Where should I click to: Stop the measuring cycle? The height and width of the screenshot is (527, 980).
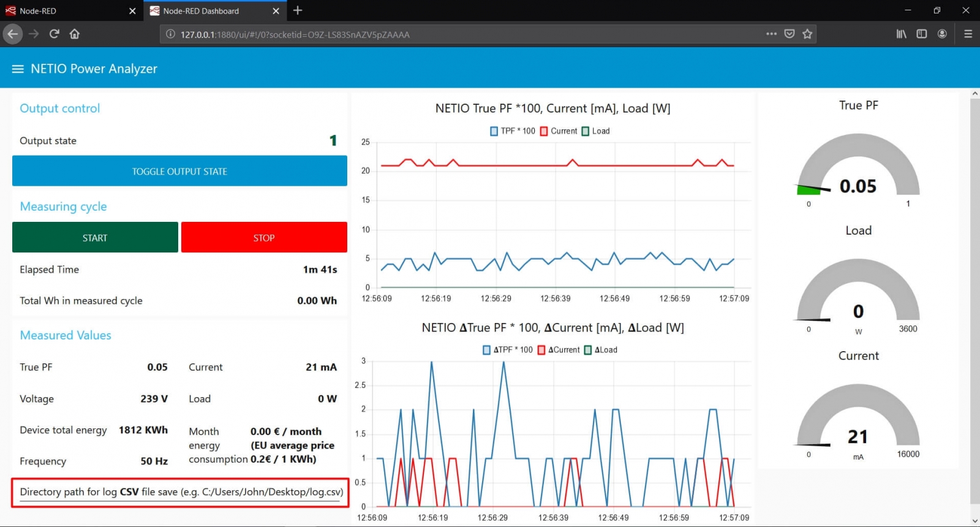coord(264,237)
